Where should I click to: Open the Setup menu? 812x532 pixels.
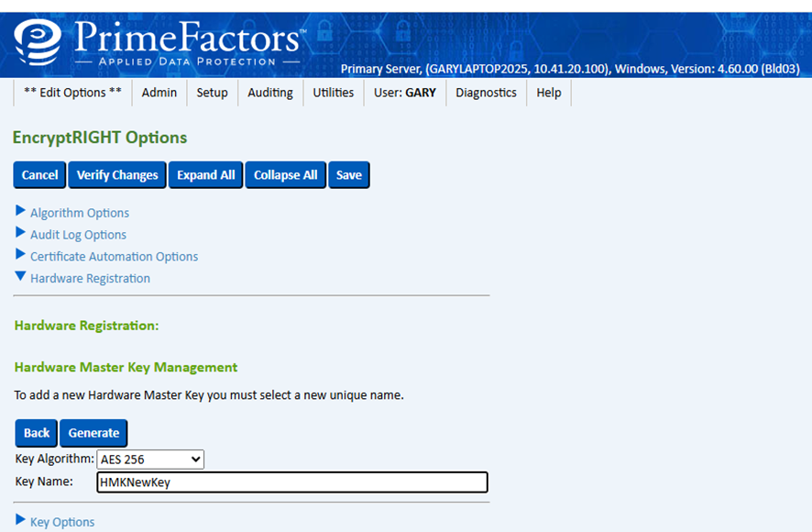pos(212,93)
